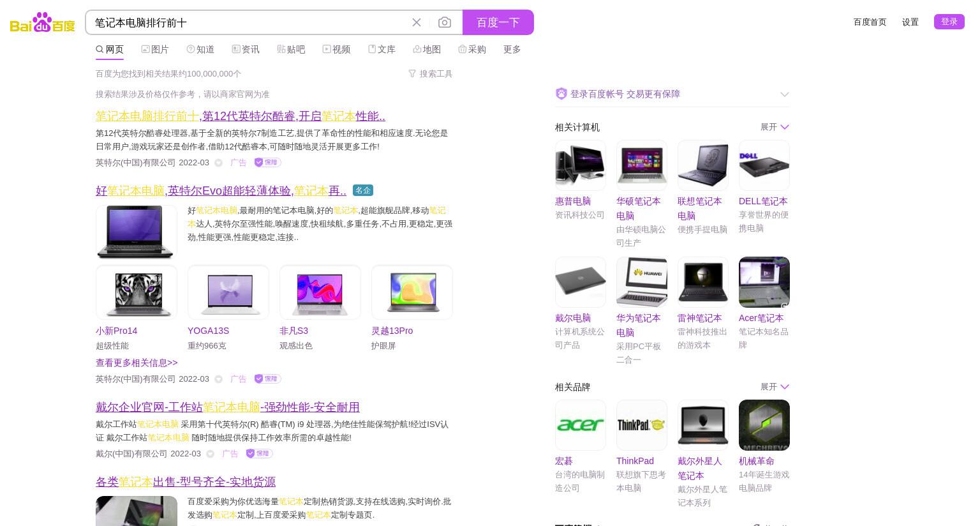Screen dimensions: 980x526
Task: Expand 登录百度帐号 交易更有保障 chevron
Action: pos(784,94)
